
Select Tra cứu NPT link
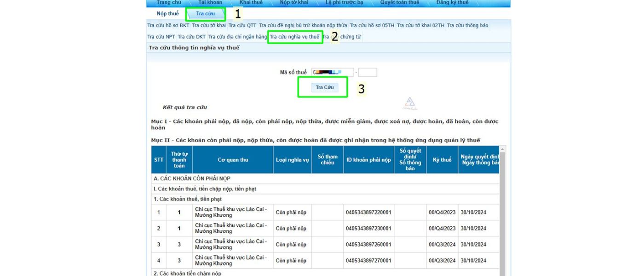click(161, 37)
